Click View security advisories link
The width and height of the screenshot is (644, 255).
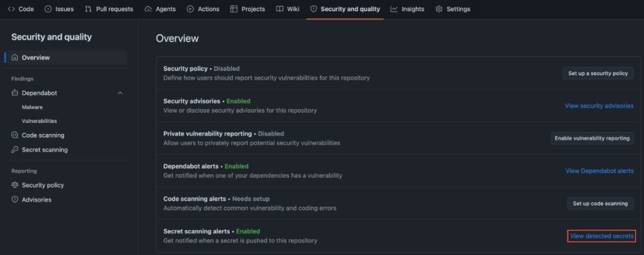point(599,106)
